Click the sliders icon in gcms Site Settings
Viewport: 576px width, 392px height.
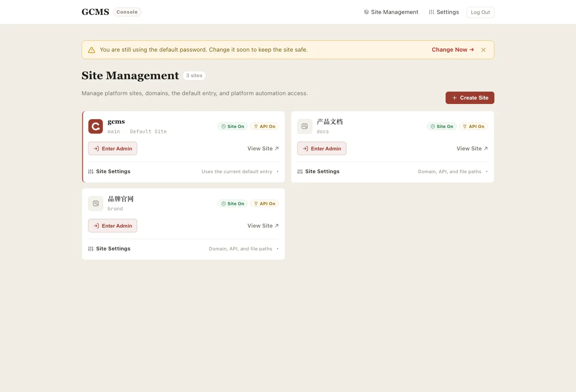91,172
